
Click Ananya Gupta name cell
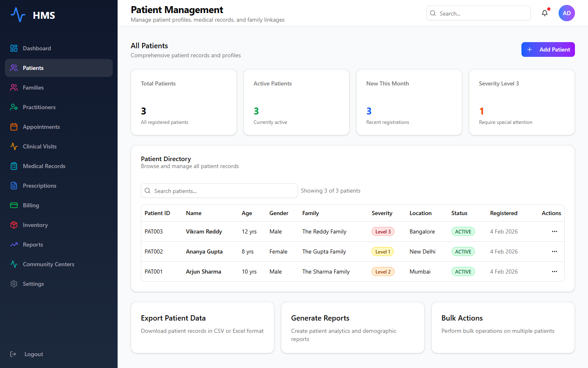(x=204, y=251)
